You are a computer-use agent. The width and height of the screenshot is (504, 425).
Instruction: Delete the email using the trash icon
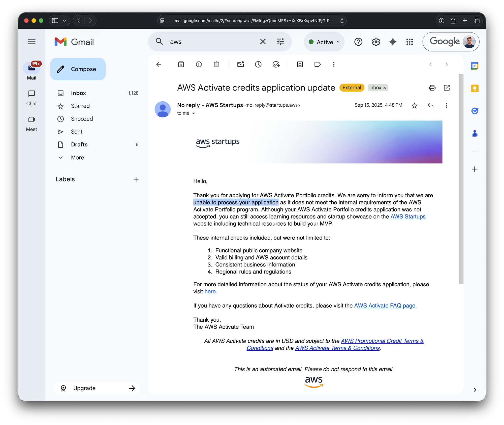(x=216, y=64)
